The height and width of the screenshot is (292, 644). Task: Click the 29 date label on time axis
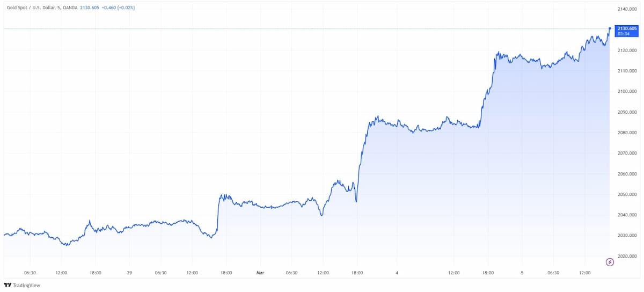tap(129, 273)
